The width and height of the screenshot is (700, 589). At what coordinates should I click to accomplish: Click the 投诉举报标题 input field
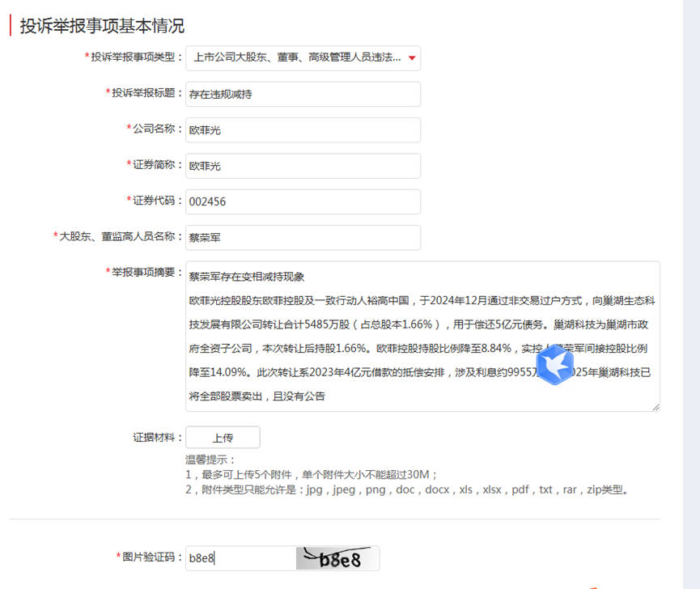[x=303, y=94]
